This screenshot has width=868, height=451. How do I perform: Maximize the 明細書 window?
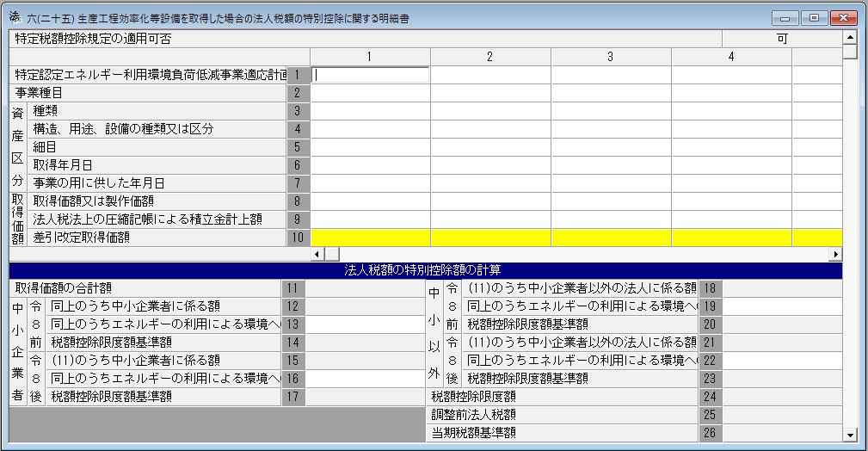pos(814,18)
